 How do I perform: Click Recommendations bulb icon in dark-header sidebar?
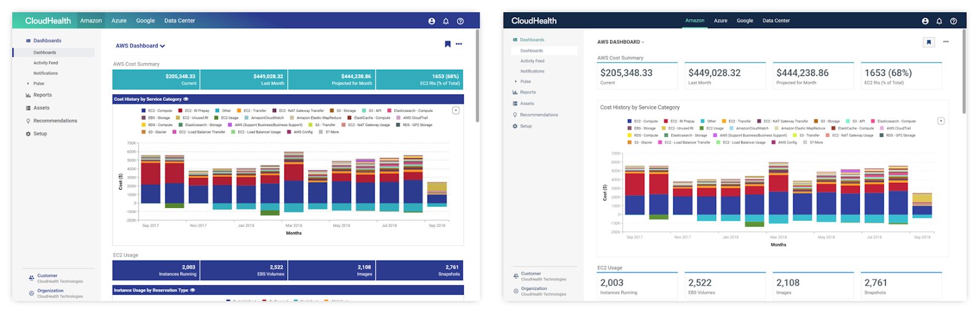pyautogui.click(x=515, y=115)
